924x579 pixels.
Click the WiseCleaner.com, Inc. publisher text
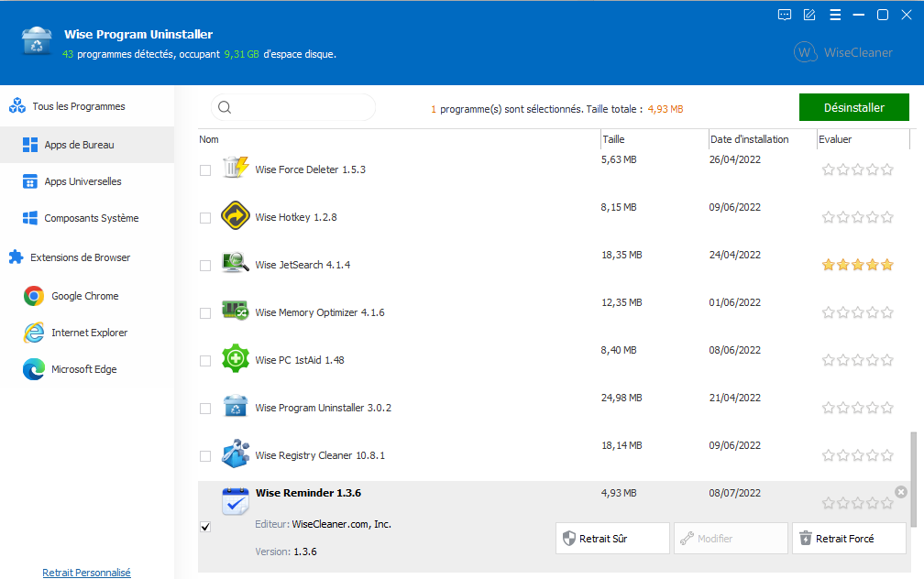click(341, 524)
